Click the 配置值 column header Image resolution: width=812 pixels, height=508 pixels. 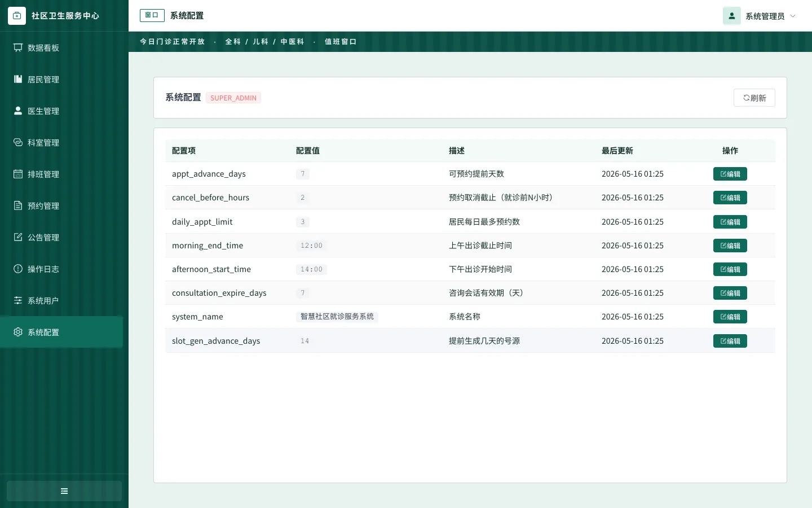click(x=308, y=151)
